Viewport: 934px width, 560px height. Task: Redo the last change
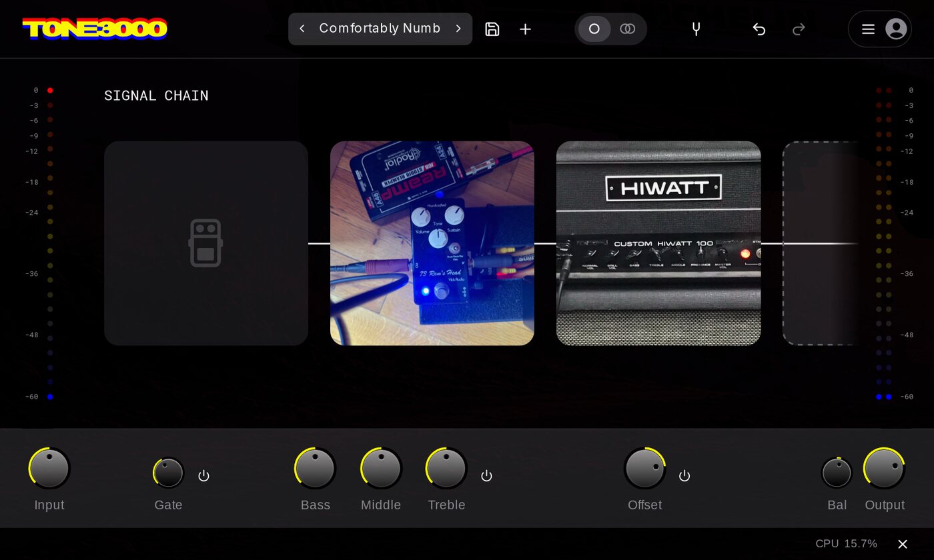tap(799, 29)
